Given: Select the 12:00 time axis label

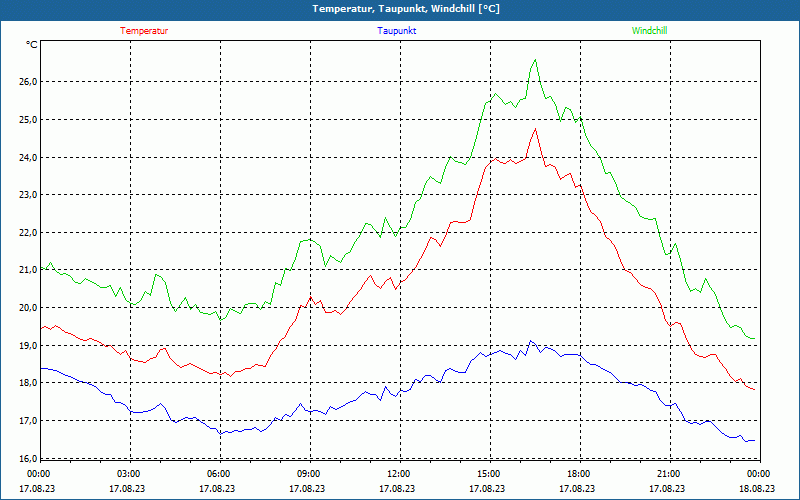Looking at the screenshot, I should pyautogui.click(x=398, y=474).
